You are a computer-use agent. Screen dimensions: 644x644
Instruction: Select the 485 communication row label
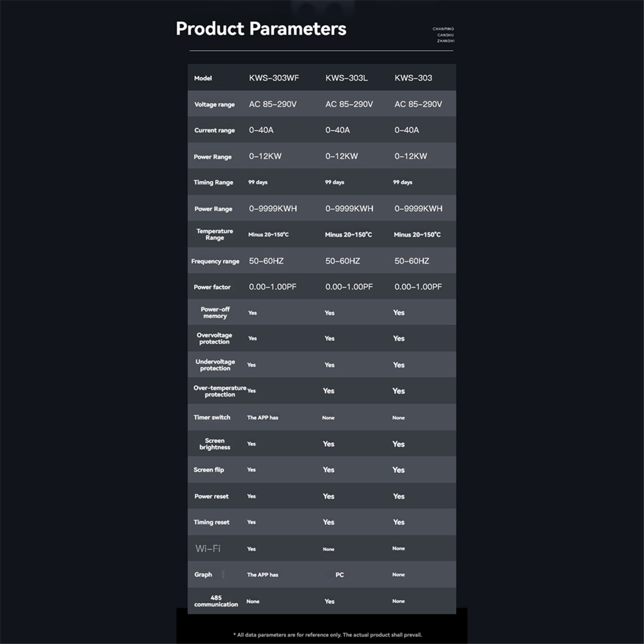pos(216,601)
